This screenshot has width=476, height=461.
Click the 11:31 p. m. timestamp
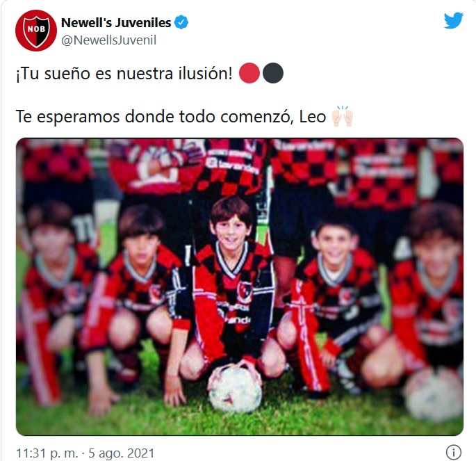click(47, 453)
